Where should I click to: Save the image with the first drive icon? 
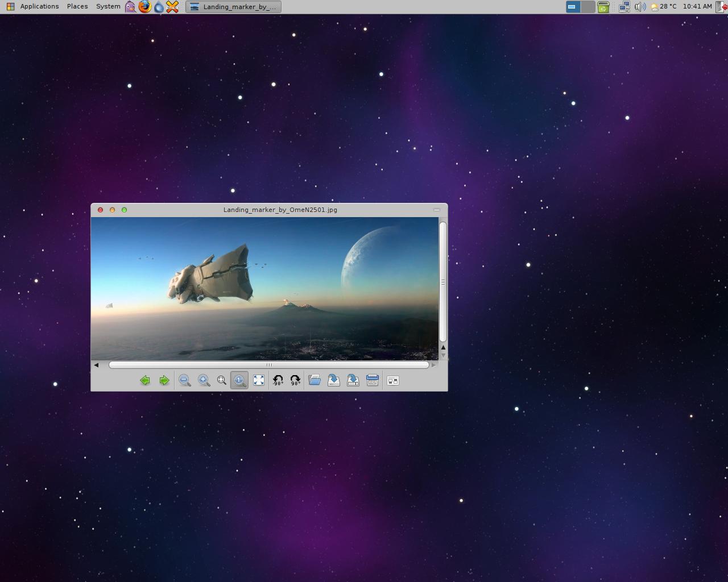pos(334,381)
